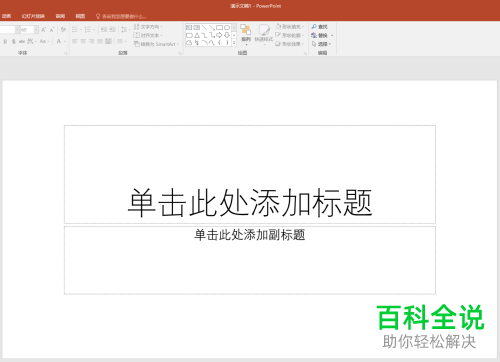The width and height of the screenshot is (500, 362).
Task: Expand Replace dropdown arrow
Action: (332, 35)
